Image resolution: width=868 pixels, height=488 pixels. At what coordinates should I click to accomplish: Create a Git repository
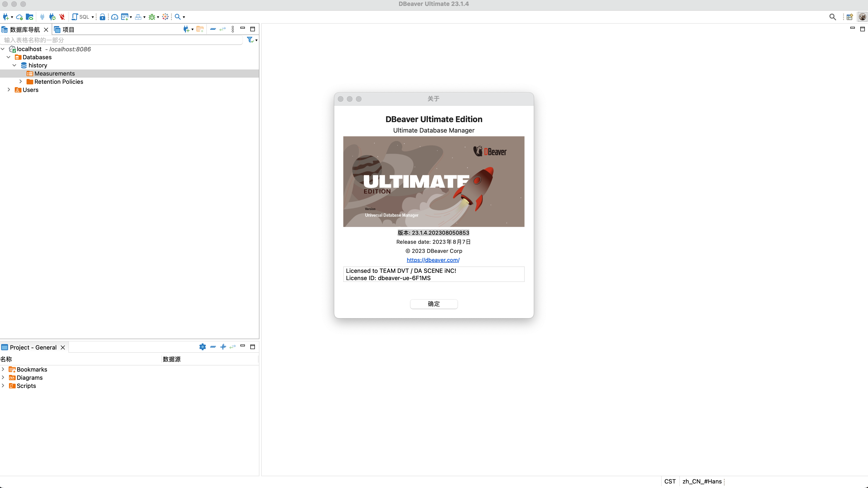click(x=125, y=17)
